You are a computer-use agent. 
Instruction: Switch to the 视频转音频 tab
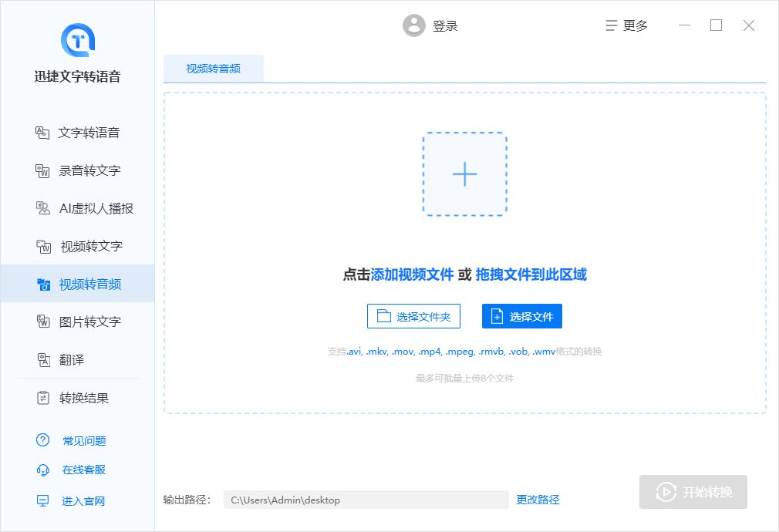point(214,69)
